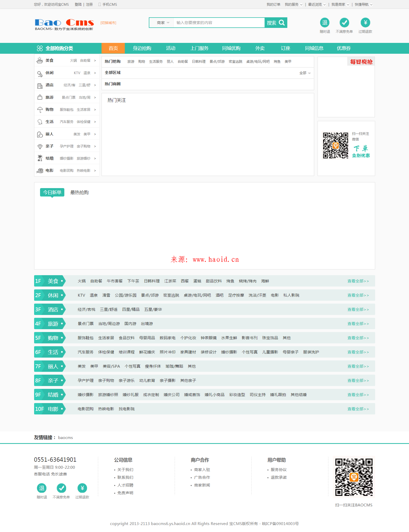Click the 搜索 search button
Viewport: 409px width, 532px height.
click(x=276, y=23)
